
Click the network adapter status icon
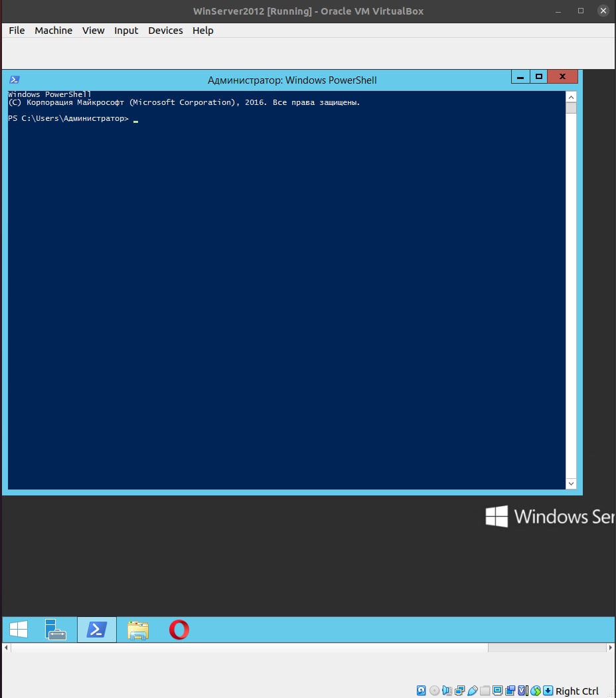point(460,691)
